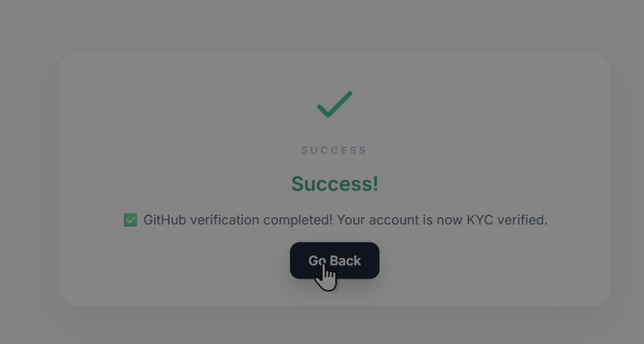Click the word Back on the dark button
Image resolution: width=644 pixels, height=344 pixels.
[x=346, y=261]
